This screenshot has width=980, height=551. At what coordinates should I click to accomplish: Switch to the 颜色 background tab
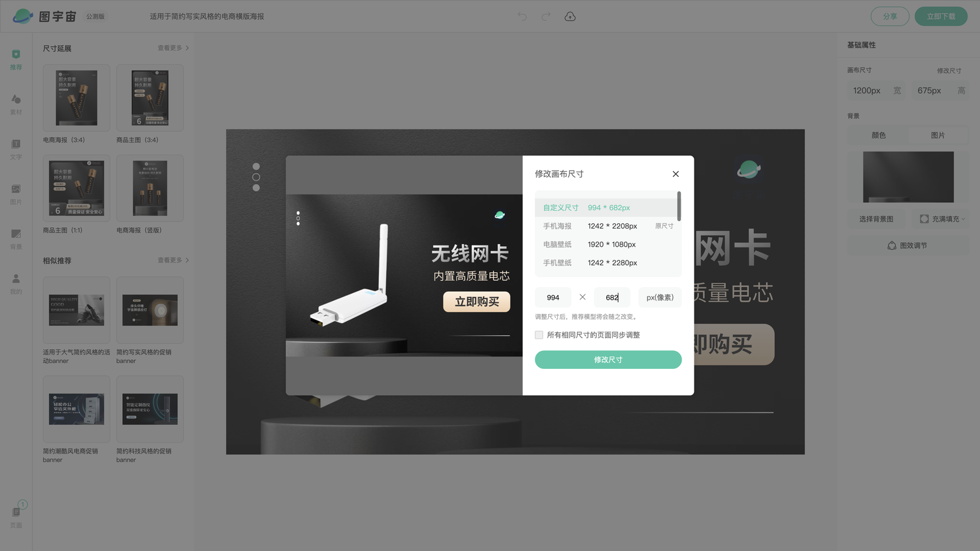(x=878, y=135)
